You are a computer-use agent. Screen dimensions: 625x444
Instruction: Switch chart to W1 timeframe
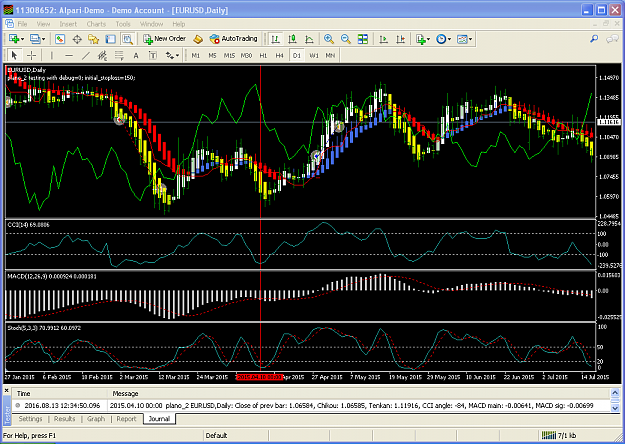314,55
